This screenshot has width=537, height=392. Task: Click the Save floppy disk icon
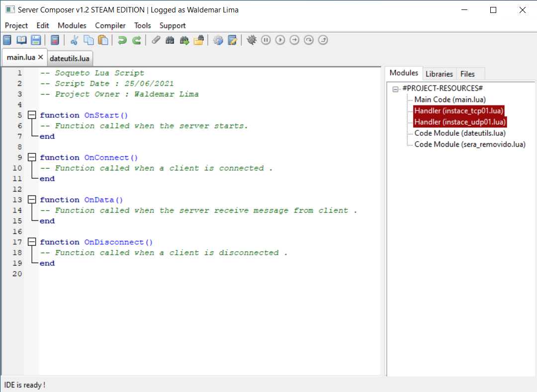[36, 40]
